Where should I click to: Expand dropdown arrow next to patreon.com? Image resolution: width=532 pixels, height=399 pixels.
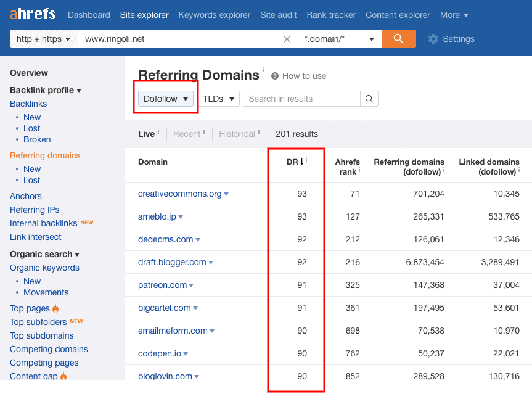191,286
